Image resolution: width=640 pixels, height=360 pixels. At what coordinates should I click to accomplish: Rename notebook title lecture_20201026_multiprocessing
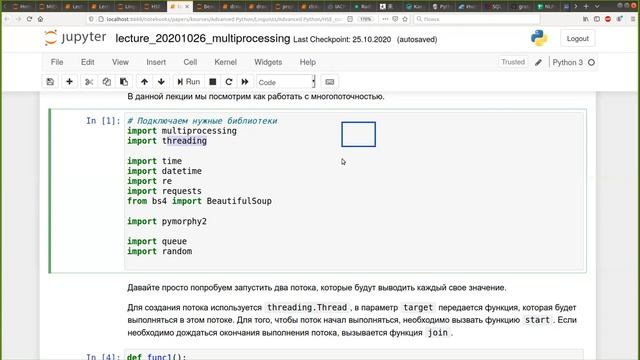202,38
